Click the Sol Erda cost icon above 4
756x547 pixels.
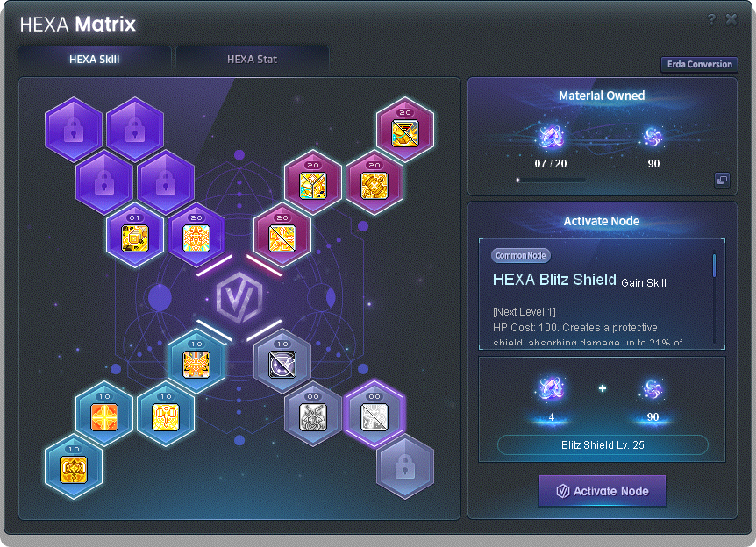coord(551,389)
